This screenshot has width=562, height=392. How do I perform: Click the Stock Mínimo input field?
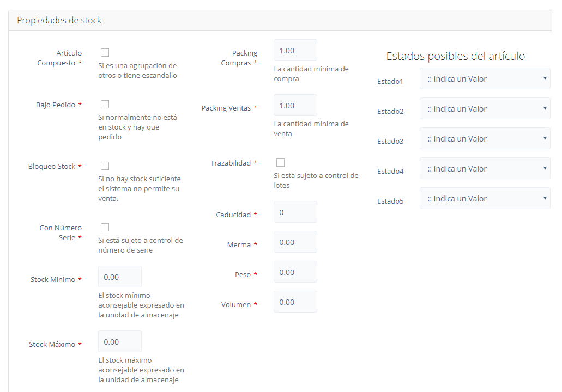pos(120,277)
